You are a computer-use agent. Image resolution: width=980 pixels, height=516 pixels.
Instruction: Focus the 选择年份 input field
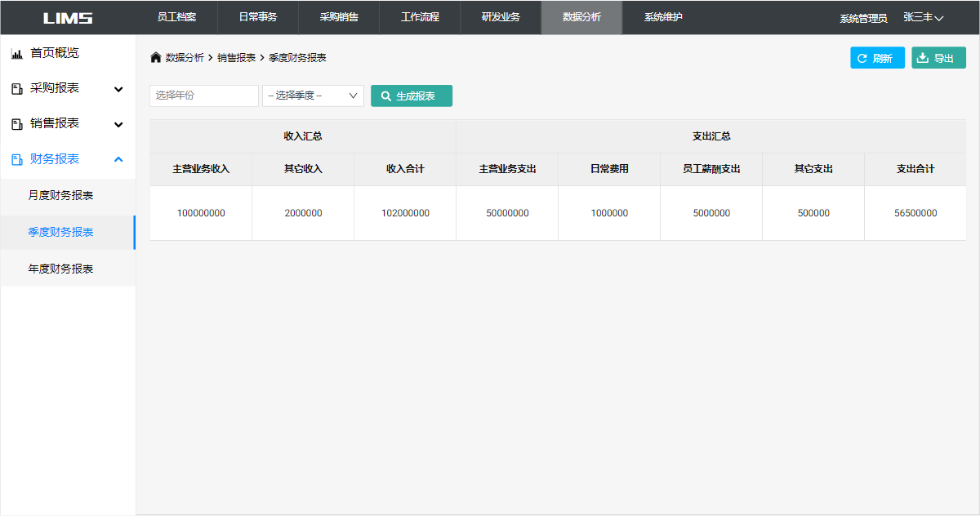coord(203,96)
